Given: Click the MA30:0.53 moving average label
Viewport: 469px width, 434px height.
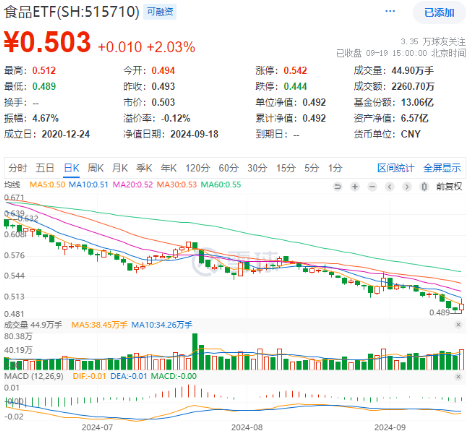Looking at the screenshot, I should point(177,185).
